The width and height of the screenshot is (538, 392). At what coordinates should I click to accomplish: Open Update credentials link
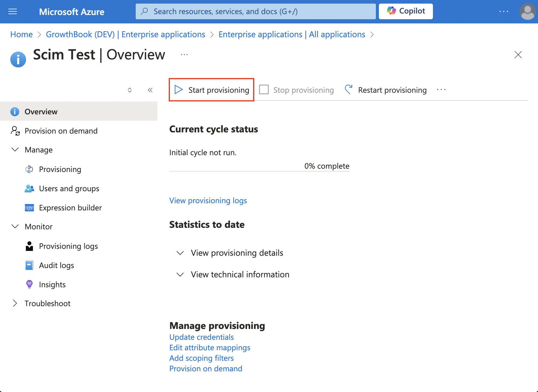coord(201,337)
